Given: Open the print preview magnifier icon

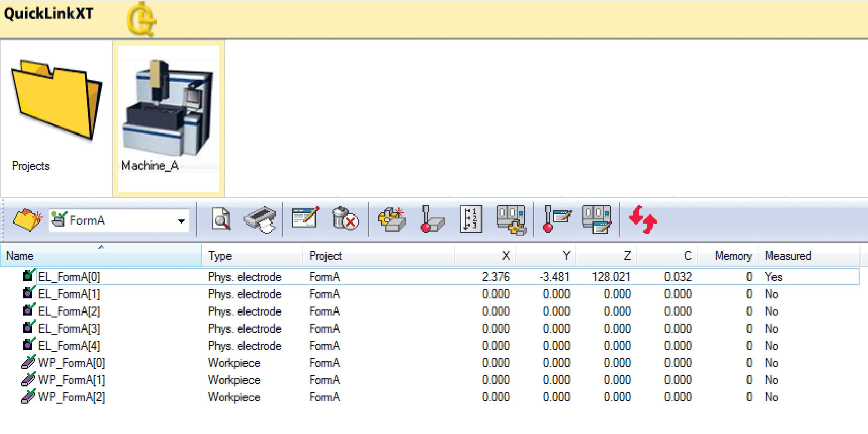Looking at the screenshot, I should coord(221,220).
